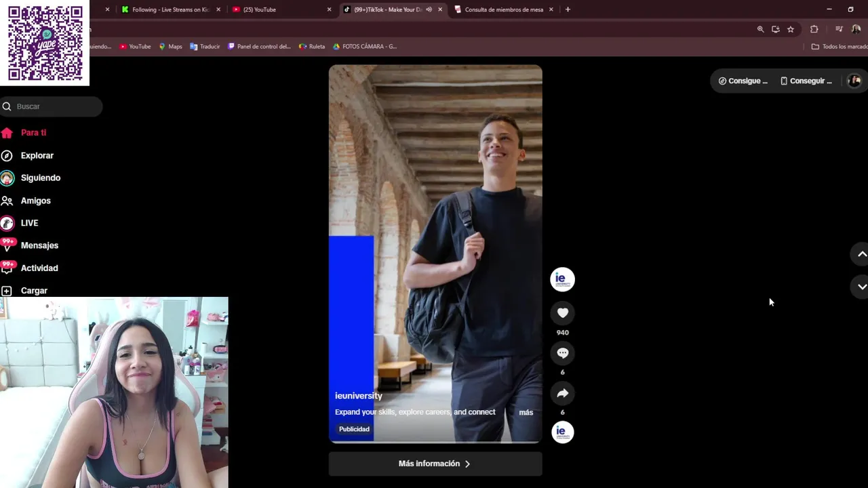The width and height of the screenshot is (868, 488).
Task: Close the Kick Following tab
Action: pyautogui.click(x=218, y=9)
